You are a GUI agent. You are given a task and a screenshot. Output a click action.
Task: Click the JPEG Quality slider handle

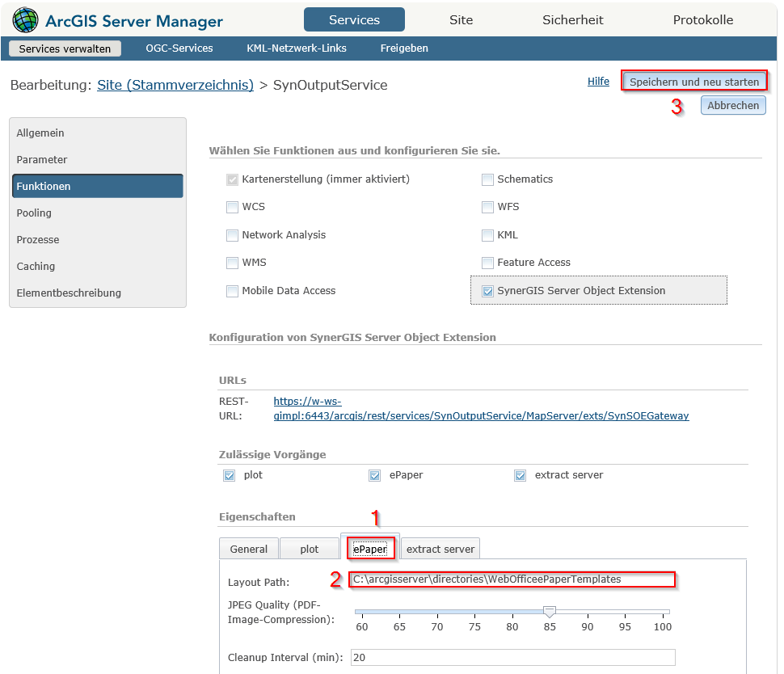pyautogui.click(x=550, y=611)
